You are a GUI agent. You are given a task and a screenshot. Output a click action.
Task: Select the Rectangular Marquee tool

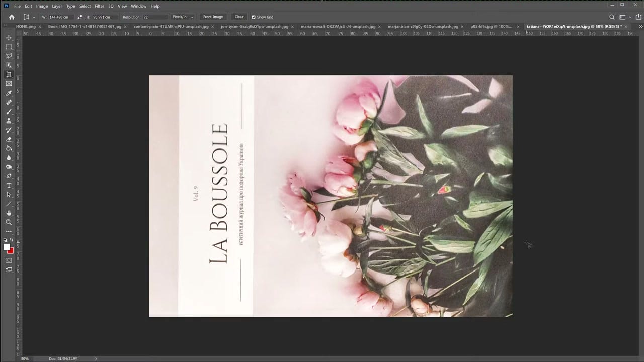(x=9, y=47)
